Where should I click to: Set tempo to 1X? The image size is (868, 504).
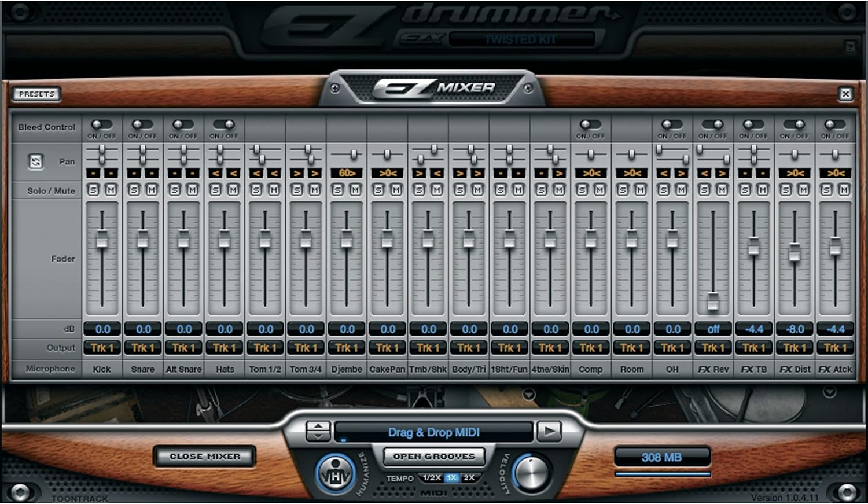point(452,478)
